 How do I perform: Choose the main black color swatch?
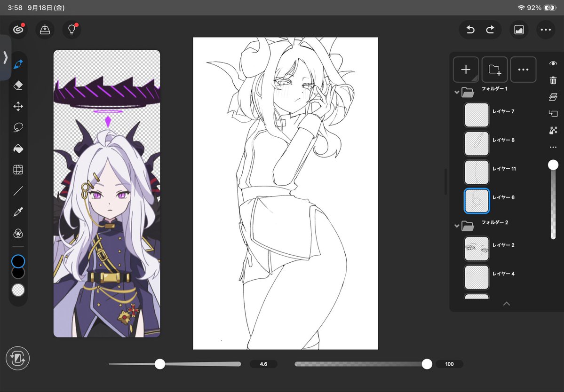pos(18,261)
